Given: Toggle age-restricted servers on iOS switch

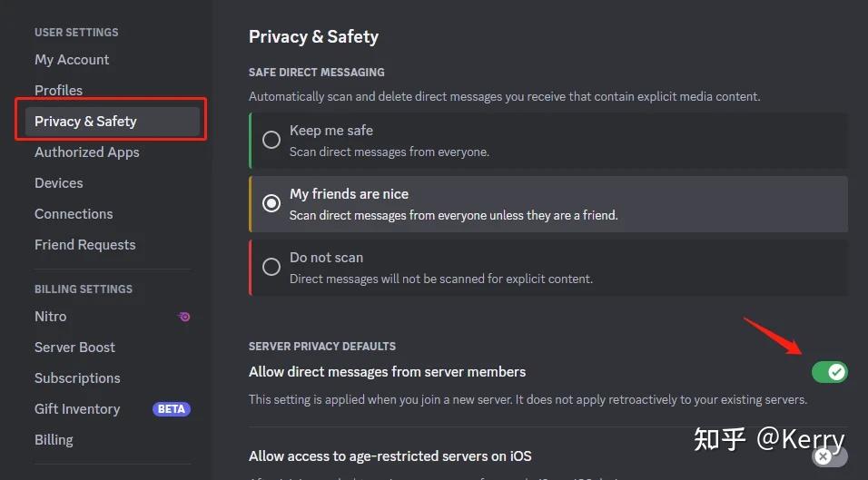Looking at the screenshot, I should coord(829,456).
